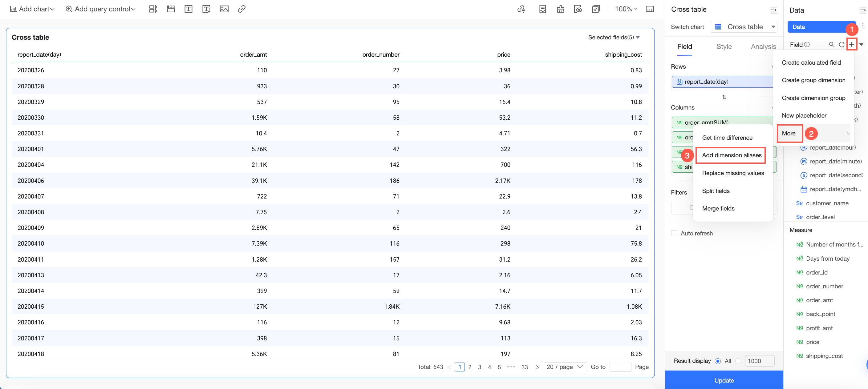Collapse the Cross table panel icon

tap(773, 10)
